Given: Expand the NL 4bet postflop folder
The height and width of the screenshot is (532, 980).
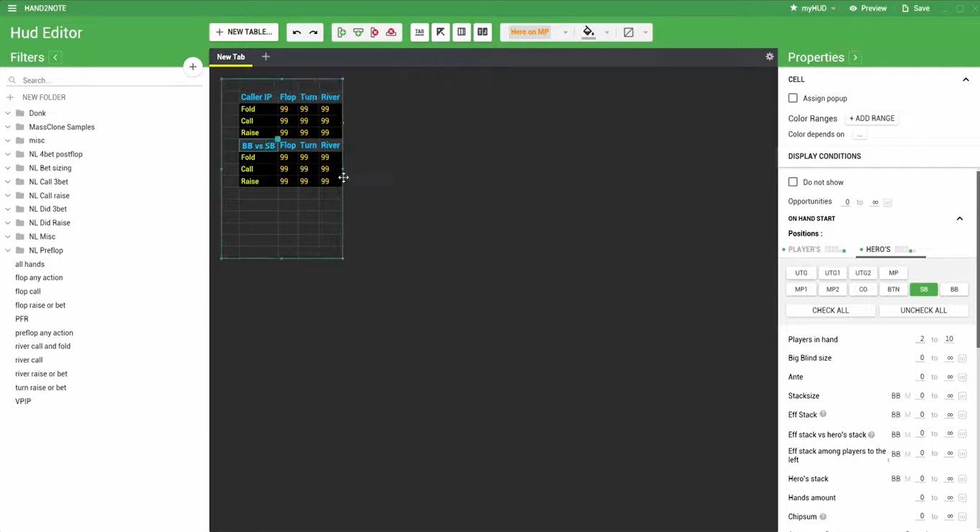Looking at the screenshot, I should point(8,154).
